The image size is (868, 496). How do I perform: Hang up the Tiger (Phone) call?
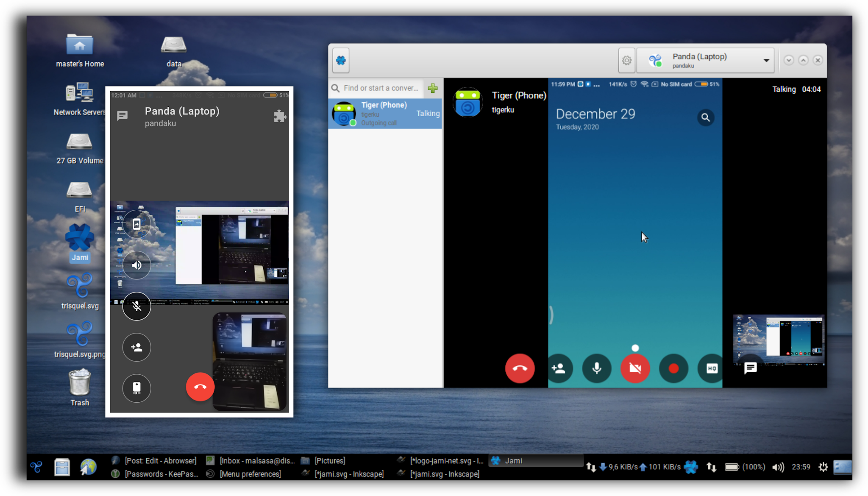click(x=520, y=368)
